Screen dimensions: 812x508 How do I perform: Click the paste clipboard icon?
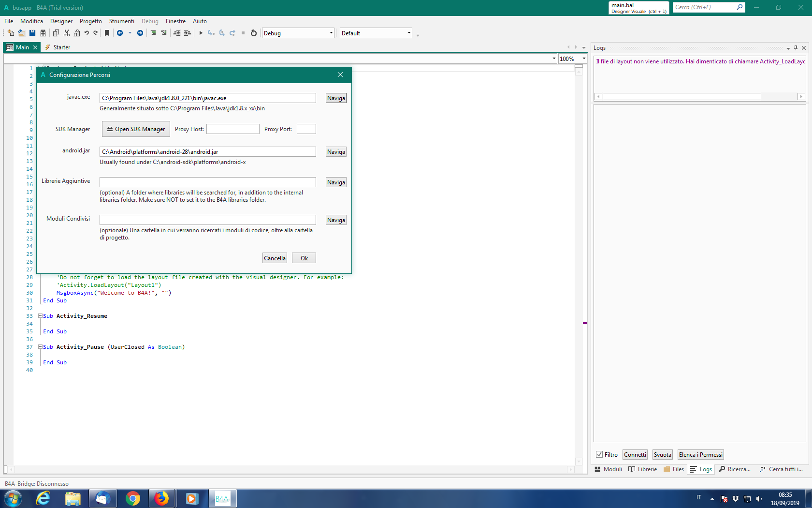[77, 33]
